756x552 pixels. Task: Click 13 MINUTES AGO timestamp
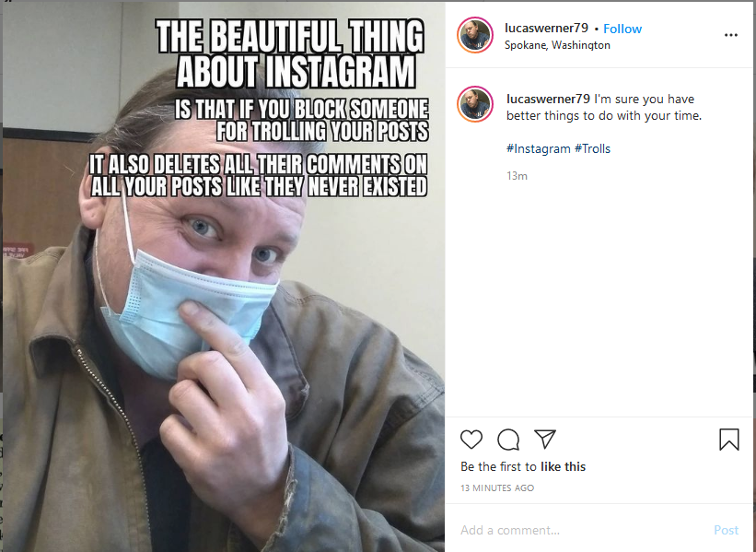497,487
